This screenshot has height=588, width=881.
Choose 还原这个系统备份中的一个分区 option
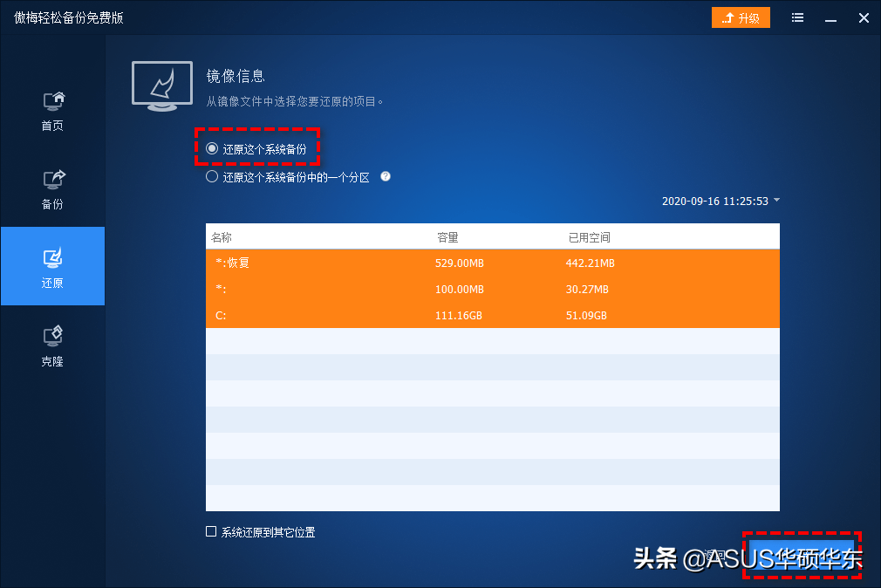pos(212,176)
